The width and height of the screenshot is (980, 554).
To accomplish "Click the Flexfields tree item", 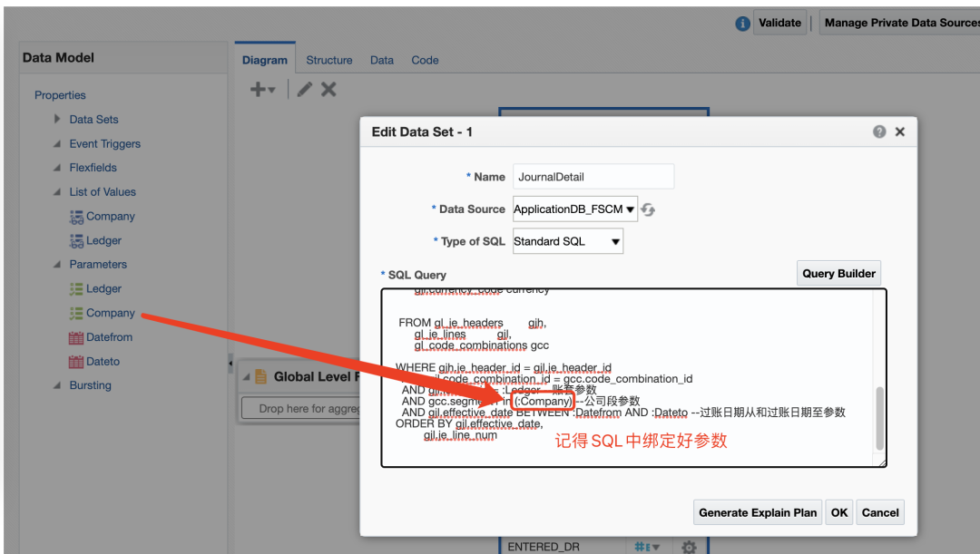I will click(93, 168).
